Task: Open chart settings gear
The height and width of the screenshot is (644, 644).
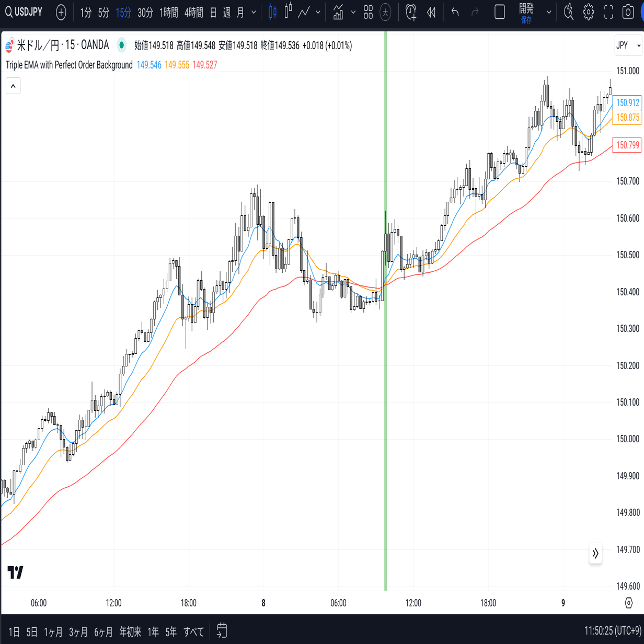Action: pyautogui.click(x=589, y=12)
